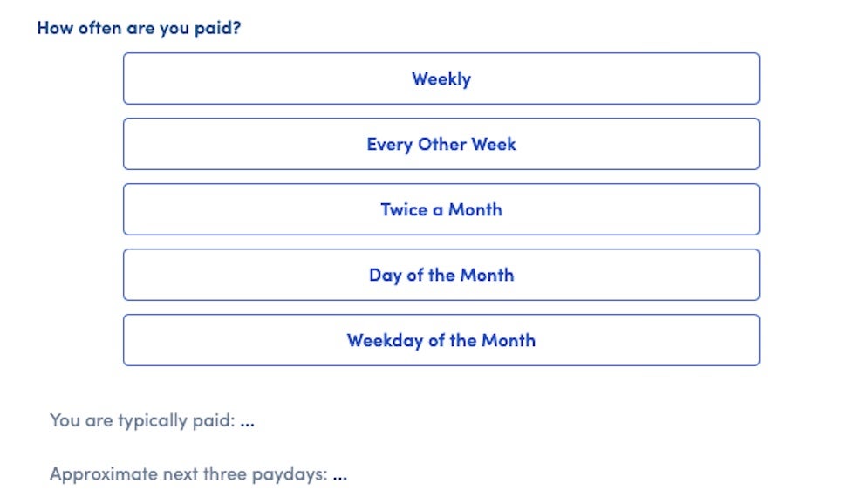The height and width of the screenshot is (504, 847).
Task: Indicate you're paid on a Weekday of the Month
Action: (441, 340)
